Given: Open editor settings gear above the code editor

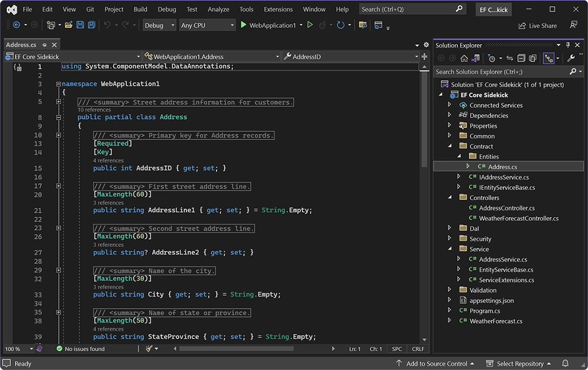Looking at the screenshot, I should tap(426, 45).
